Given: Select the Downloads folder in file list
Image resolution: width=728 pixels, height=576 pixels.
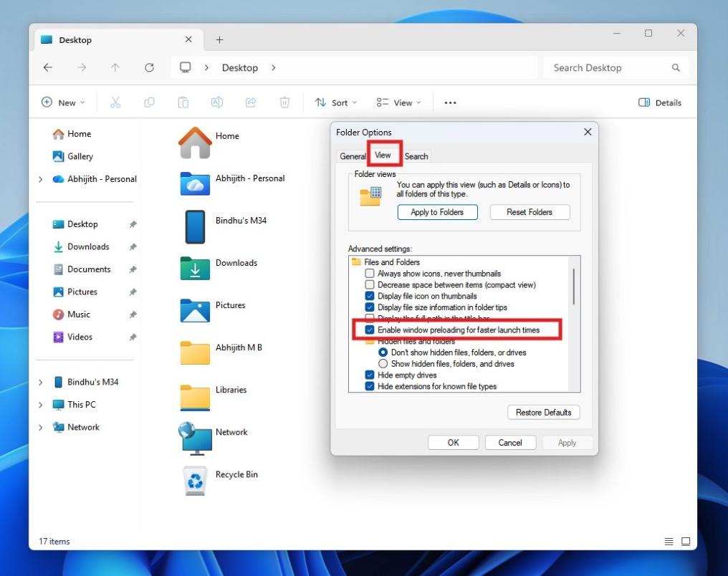Looking at the screenshot, I should 219,269.
